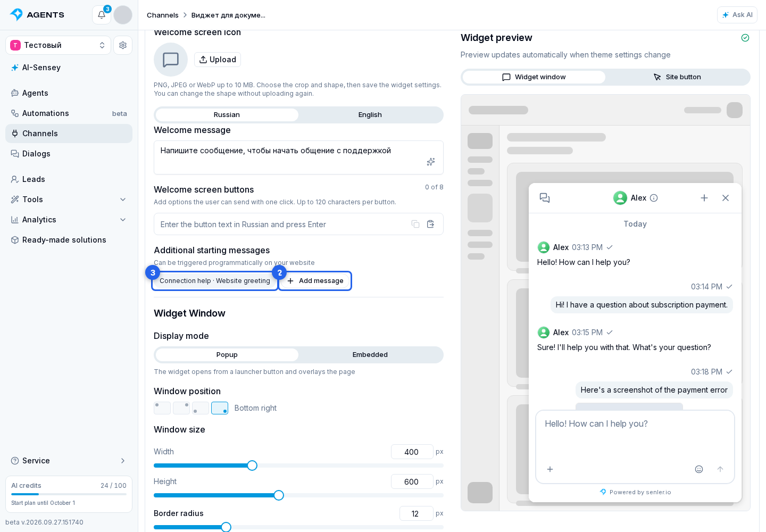766x532 pixels.
Task: Click Add message button
Action: click(315, 281)
